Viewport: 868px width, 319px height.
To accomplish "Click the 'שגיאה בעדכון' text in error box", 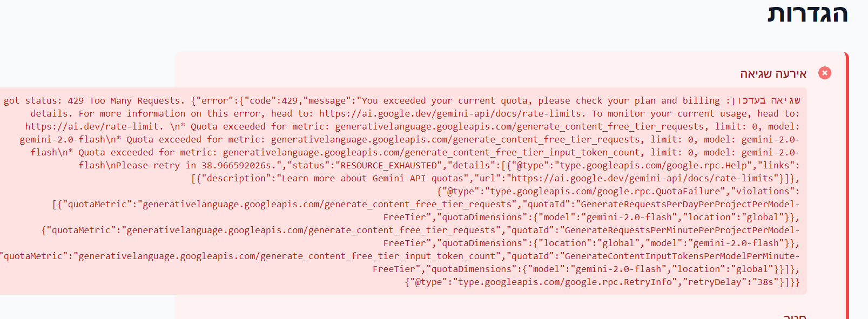I will pos(770,100).
